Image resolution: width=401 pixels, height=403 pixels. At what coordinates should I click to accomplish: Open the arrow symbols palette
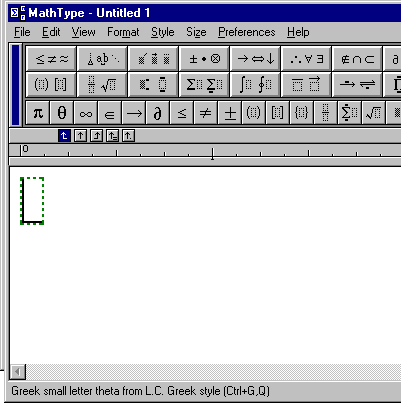tap(255, 59)
